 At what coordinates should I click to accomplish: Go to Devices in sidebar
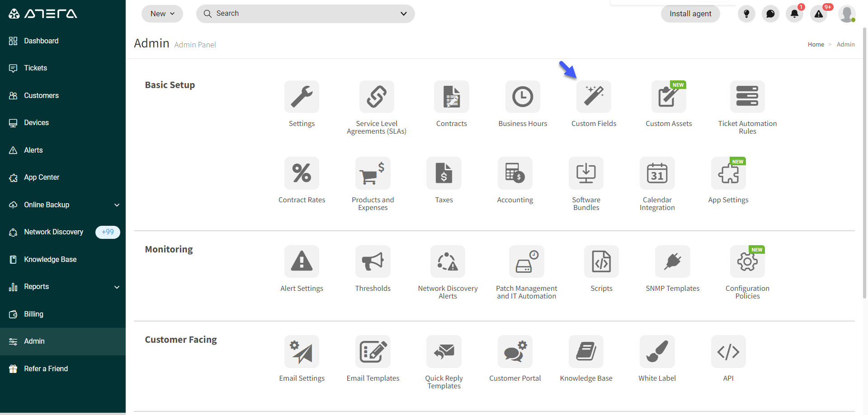63,123
